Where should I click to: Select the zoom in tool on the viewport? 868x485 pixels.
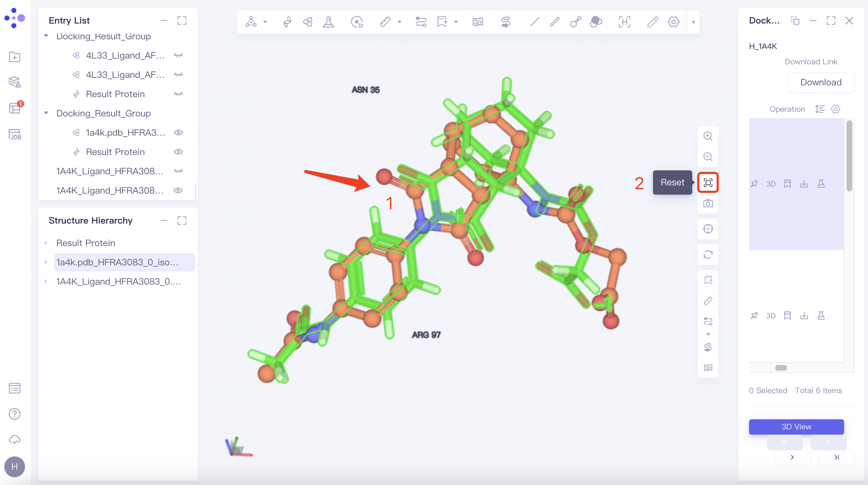coord(708,136)
